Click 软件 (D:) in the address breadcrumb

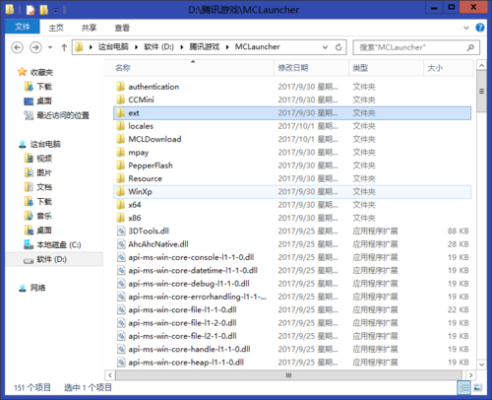[x=159, y=47]
